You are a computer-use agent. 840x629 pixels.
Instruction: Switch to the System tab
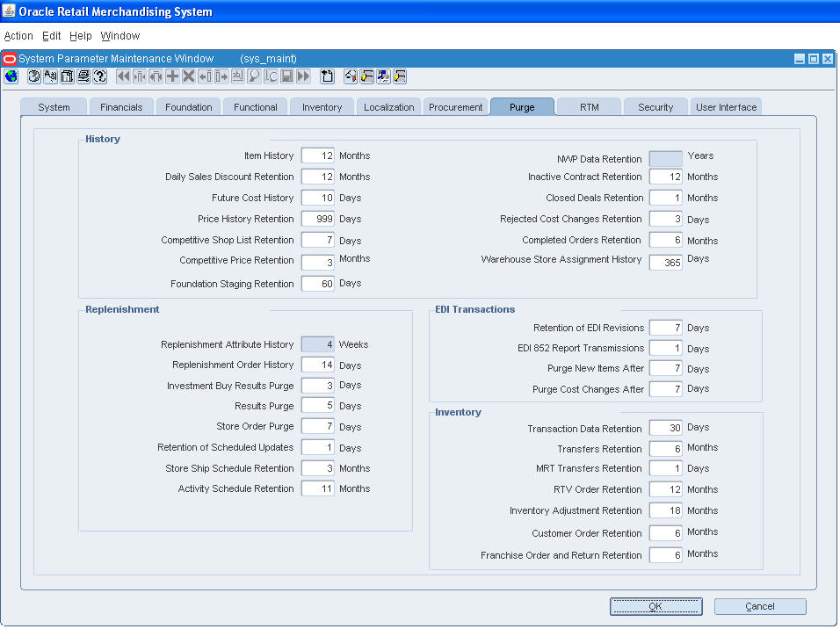tap(54, 107)
